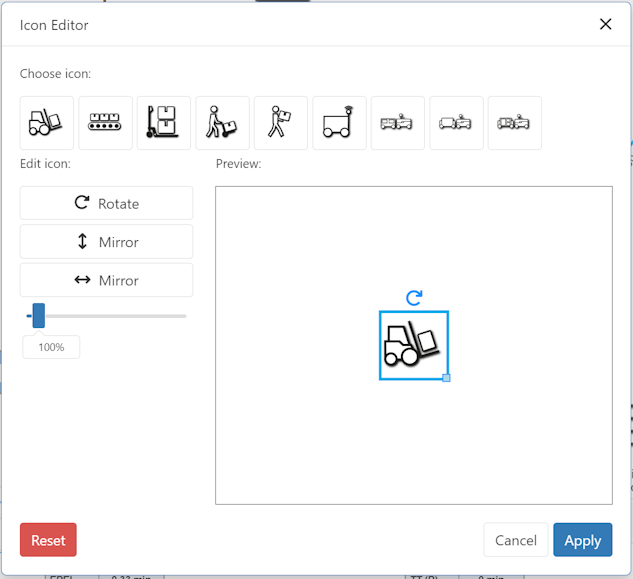The height and width of the screenshot is (579, 633).
Task: Click the 100% size value label
Action: point(51,347)
